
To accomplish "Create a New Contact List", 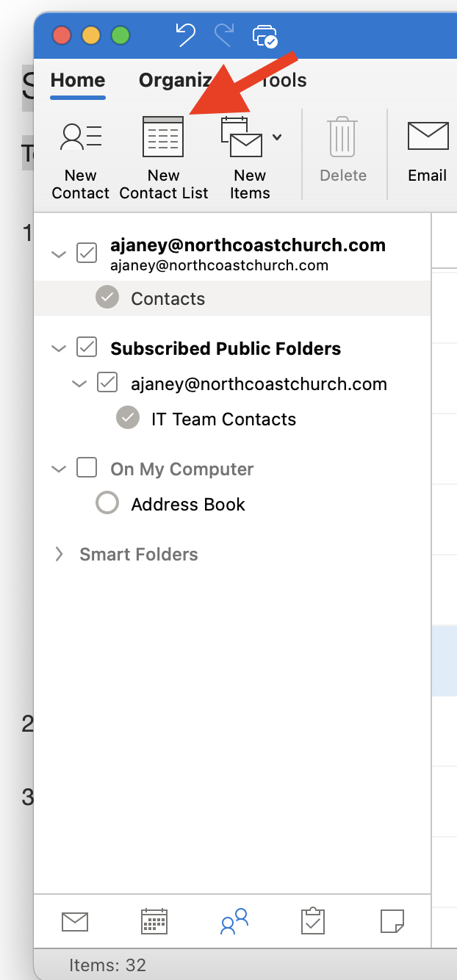I will (163, 137).
